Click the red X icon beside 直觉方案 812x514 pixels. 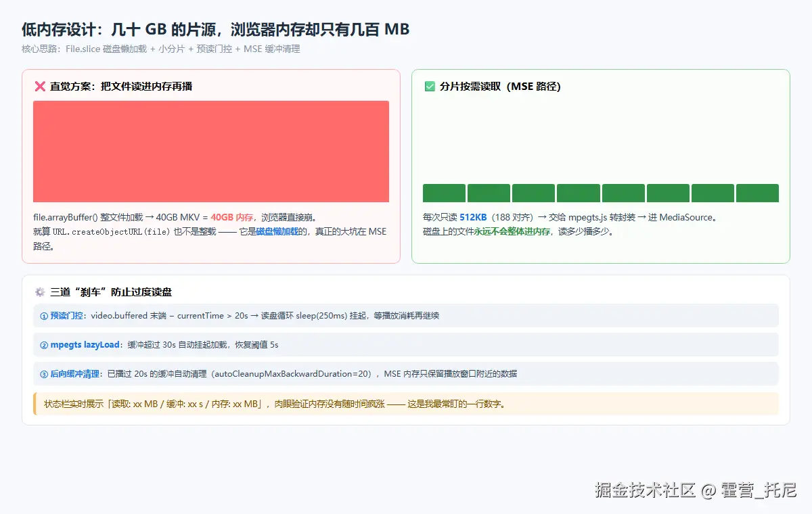tap(39, 87)
